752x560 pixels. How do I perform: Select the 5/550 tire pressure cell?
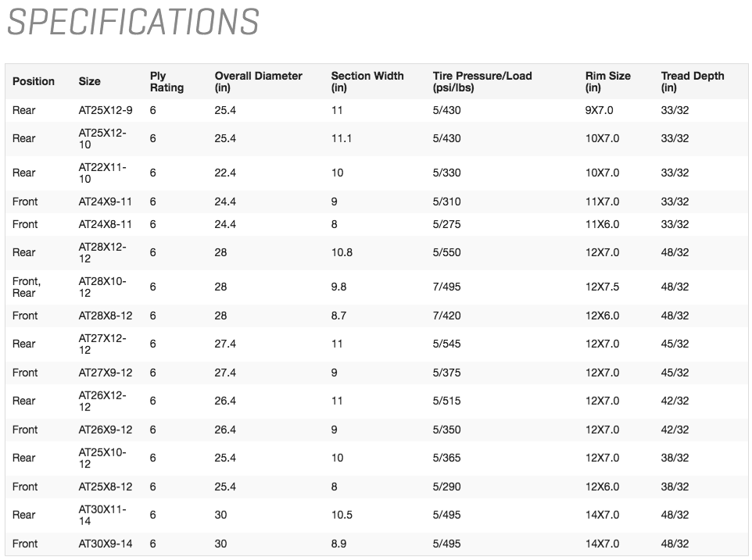point(446,252)
